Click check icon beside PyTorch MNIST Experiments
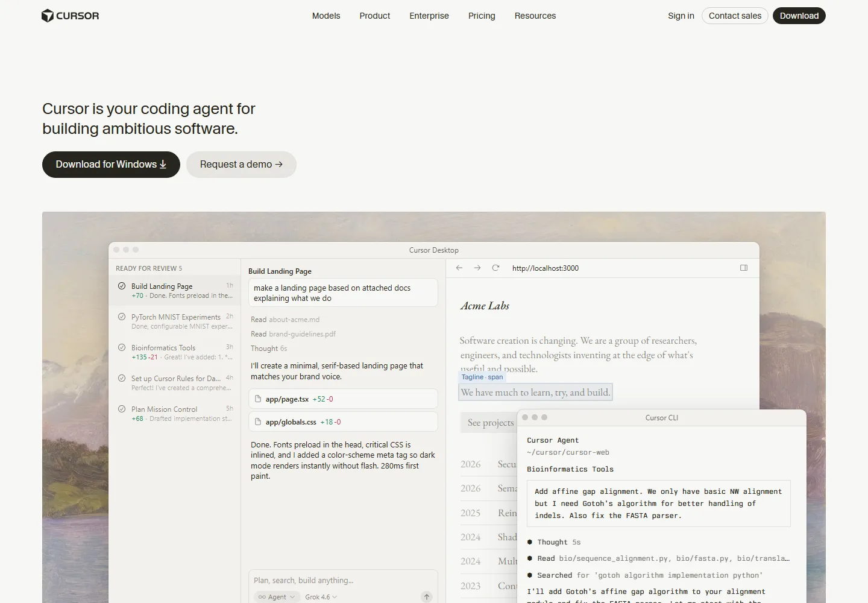This screenshot has height=603, width=868. [122, 317]
